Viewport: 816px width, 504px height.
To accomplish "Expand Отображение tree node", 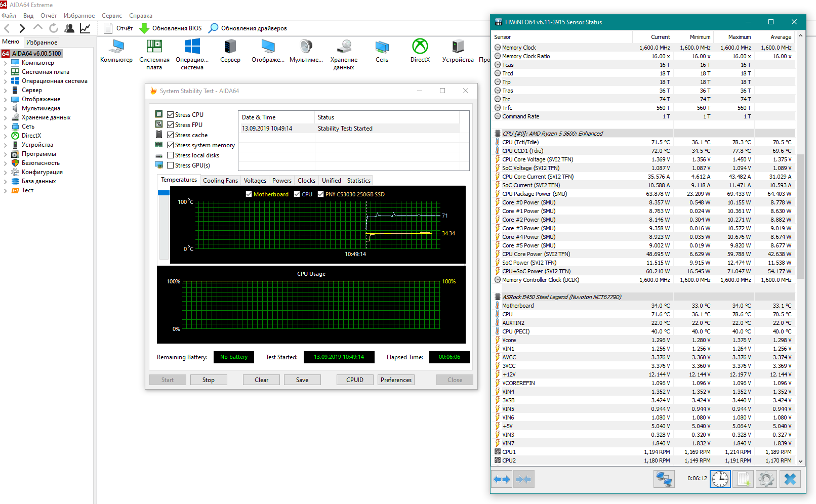I will pyautogui.click(x=6, y=100).
